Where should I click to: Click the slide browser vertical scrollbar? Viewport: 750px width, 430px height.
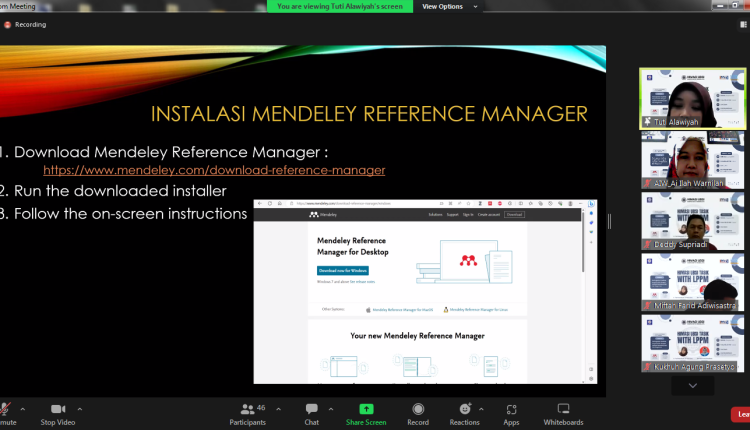[583, 244]
